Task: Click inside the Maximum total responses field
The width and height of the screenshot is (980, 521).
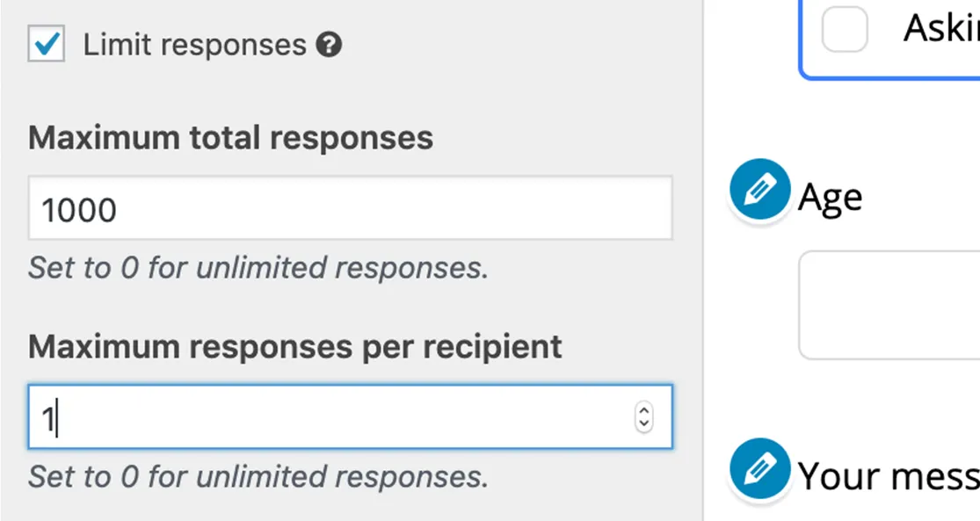Action: (352, 208)
